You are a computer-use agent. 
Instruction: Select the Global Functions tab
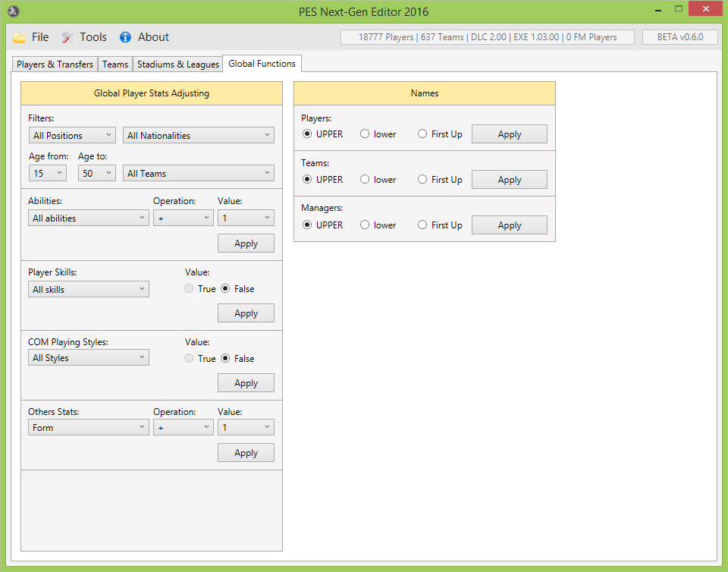tap(262, 64)
